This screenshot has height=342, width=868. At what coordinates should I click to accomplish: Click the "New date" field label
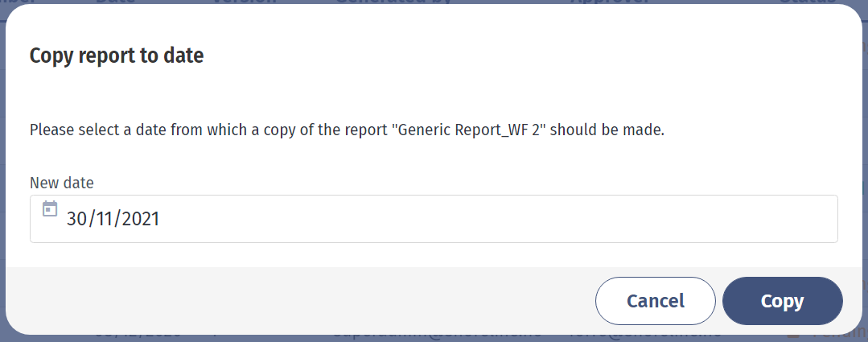pos(62,183)
